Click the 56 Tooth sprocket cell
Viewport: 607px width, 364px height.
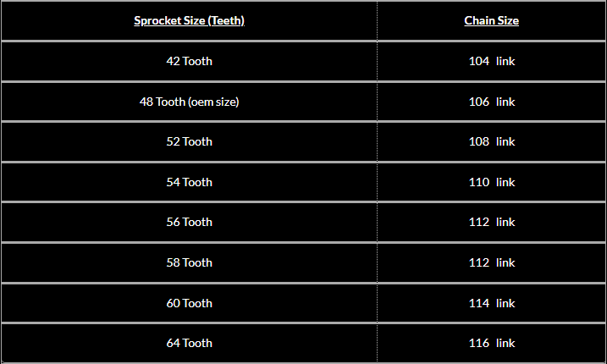click(189, 222)
